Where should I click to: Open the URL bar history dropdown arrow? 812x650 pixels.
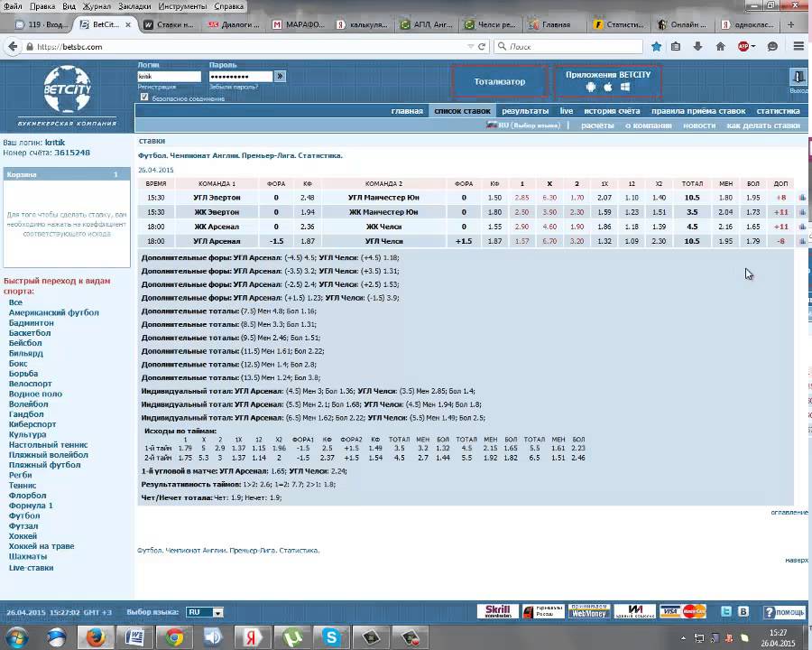coord(470,47)
